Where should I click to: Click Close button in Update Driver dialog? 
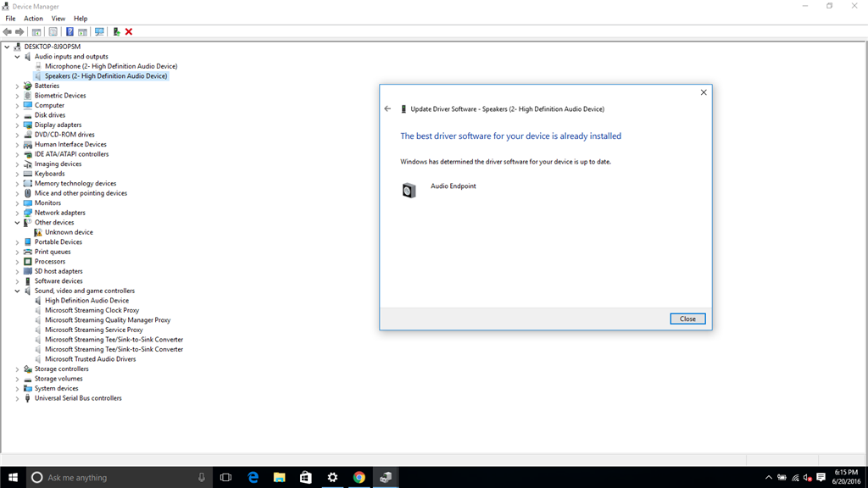click(x=687, y=319)
